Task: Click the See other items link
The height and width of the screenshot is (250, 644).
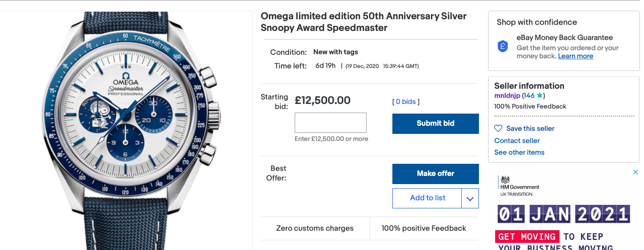Action: tap(519, 152)
